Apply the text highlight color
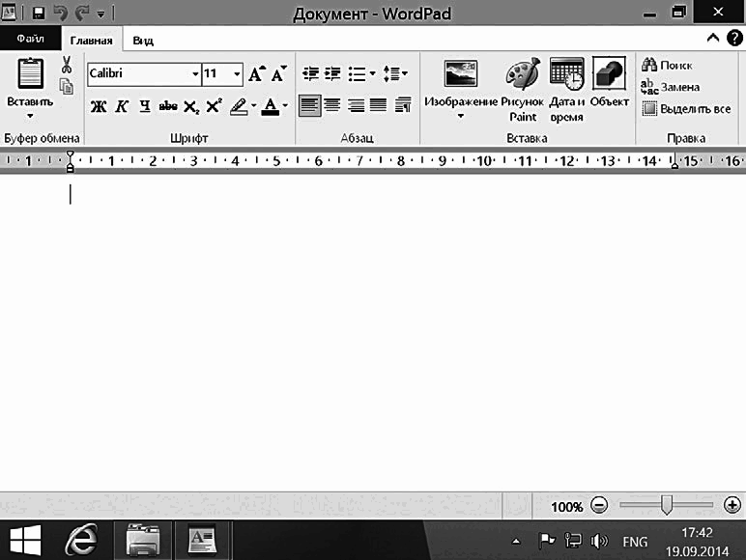 pyautogui.click(x=239, y=106)
